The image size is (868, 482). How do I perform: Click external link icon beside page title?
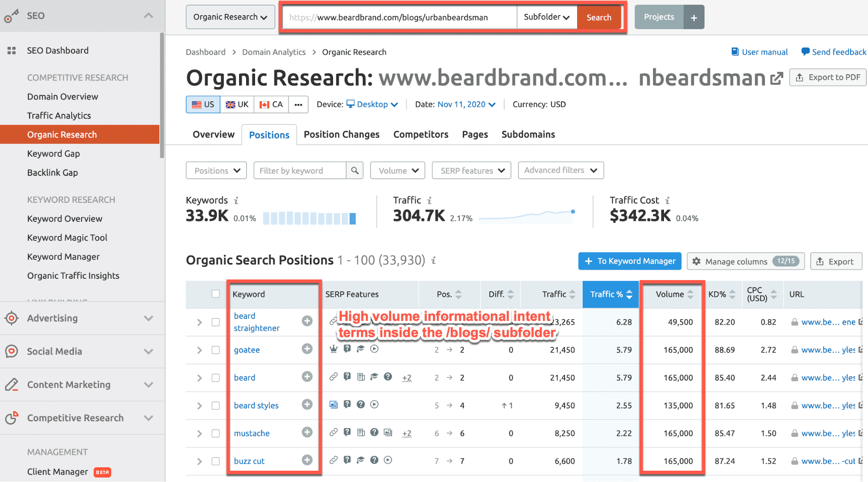click(776, 78)
